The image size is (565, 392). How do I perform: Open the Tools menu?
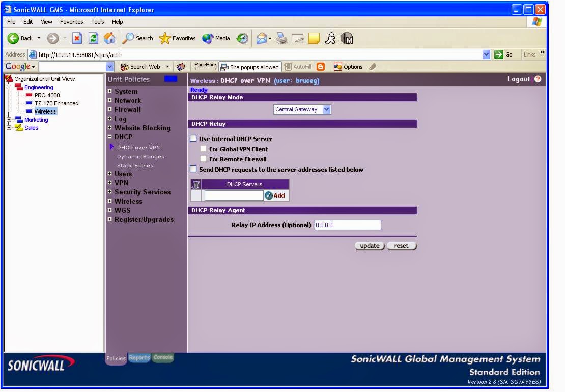(x=98, y=22)
